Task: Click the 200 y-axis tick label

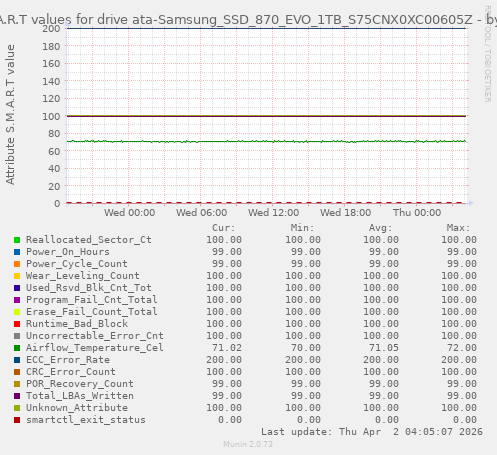Action: [x=51, y=28]
